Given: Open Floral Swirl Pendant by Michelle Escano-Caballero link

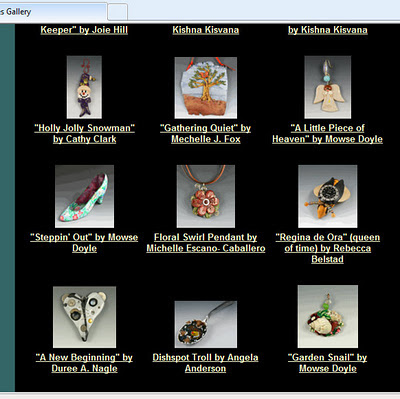Looking at the screenshot, I should [x=206, y=243].
